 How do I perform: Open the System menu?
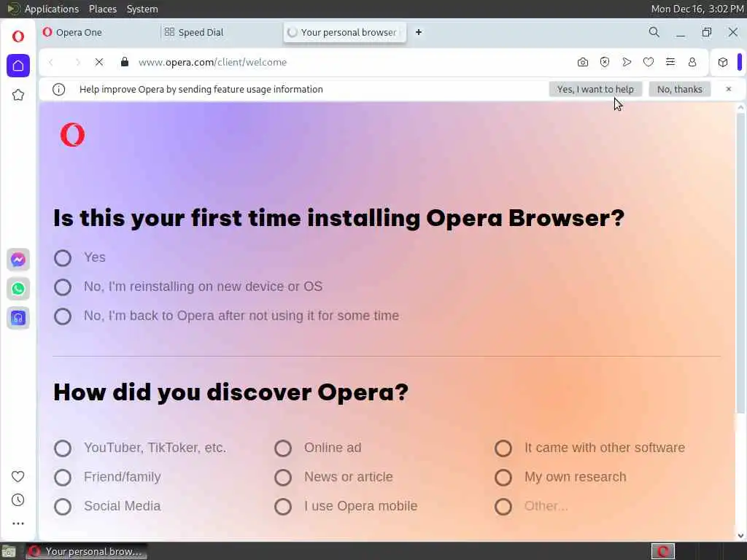pyautogui.click(x=142, y=9)
